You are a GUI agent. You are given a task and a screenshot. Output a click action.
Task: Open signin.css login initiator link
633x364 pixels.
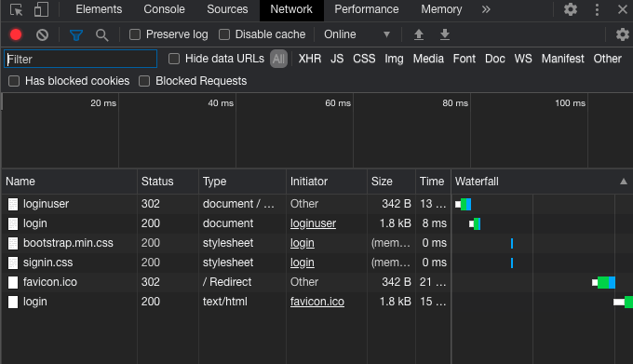click(302, 263)
